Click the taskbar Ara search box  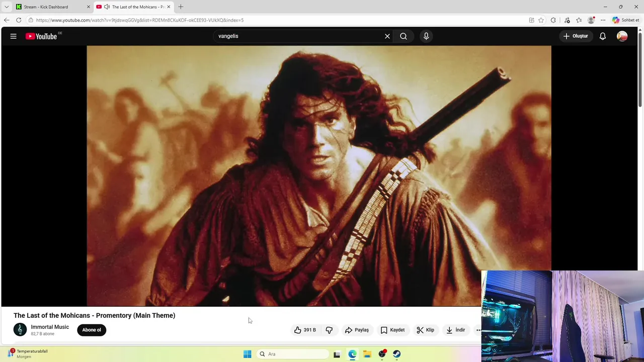point(292,354)
